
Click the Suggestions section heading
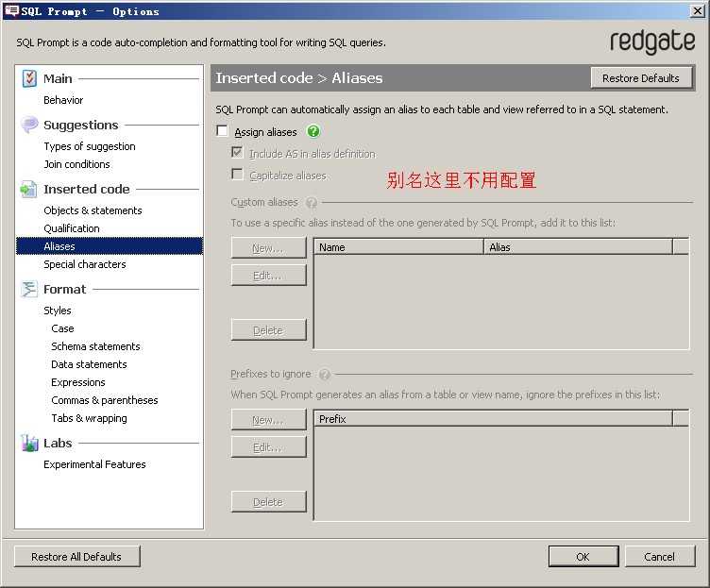pos(81,125)
